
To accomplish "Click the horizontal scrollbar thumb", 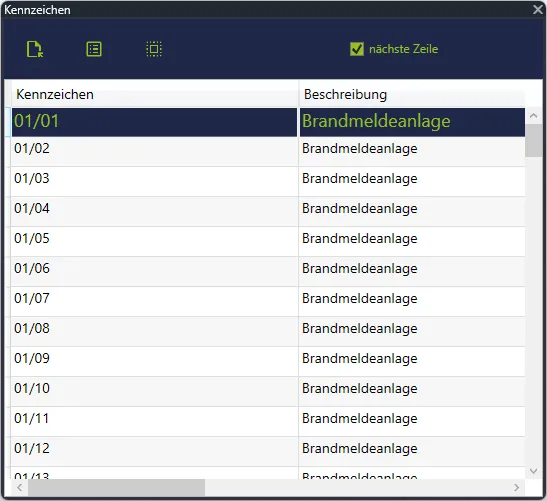I will [x=117, y=487].
